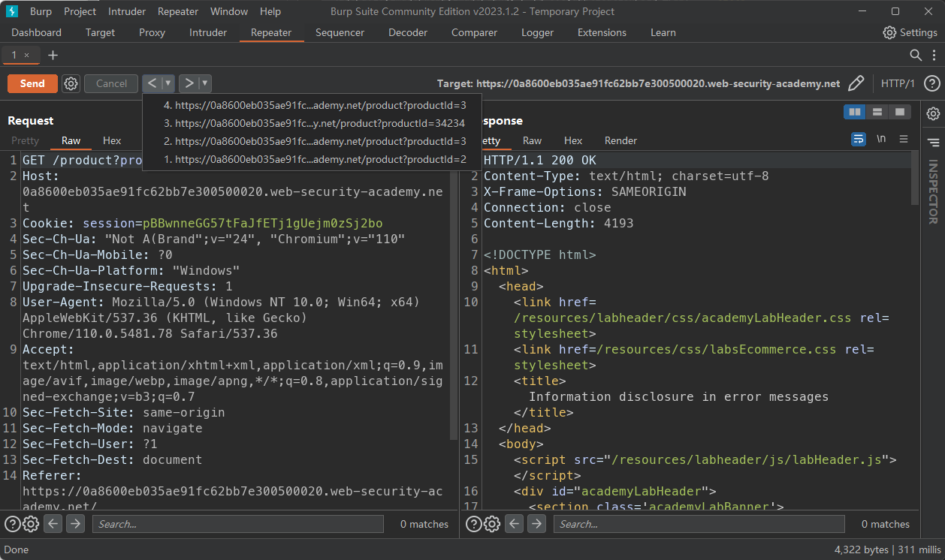Open response search help icon
Image resolution: width=945 pixels, height=560 pixels.
[474, 524]
